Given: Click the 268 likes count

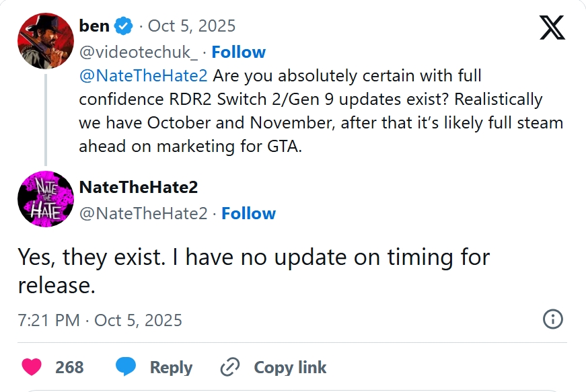Looking at the screenshot, I should pos(69,367).
